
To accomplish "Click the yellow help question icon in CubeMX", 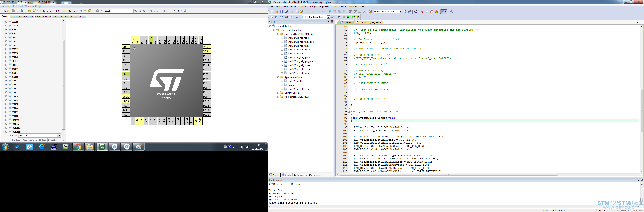I will (174, 11).
